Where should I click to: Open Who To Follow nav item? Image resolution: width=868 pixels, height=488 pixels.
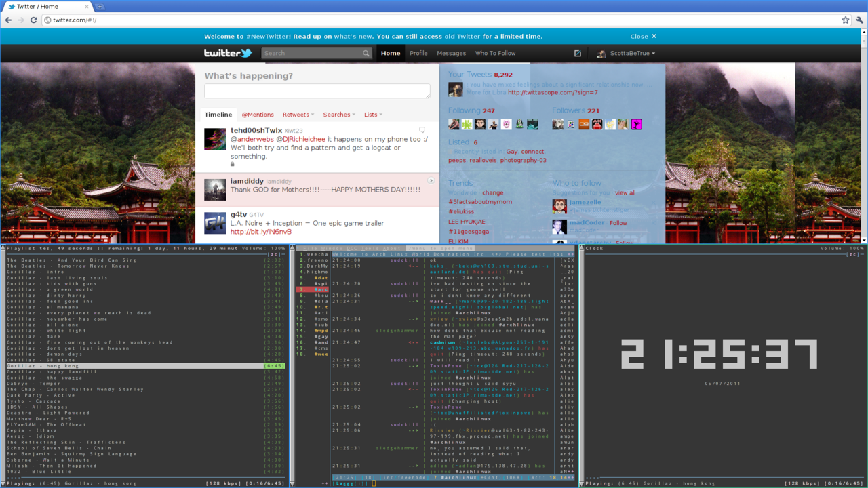(x=495, y=53)
